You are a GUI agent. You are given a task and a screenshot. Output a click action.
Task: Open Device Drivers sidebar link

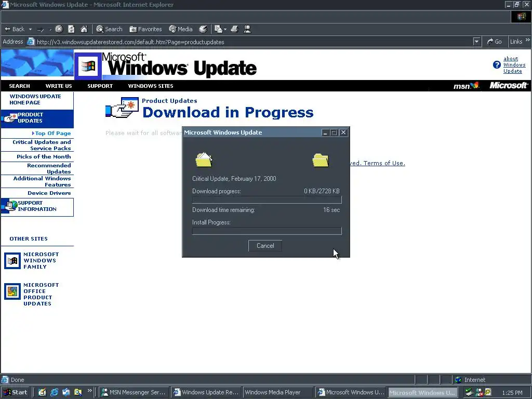click(49, 193)
